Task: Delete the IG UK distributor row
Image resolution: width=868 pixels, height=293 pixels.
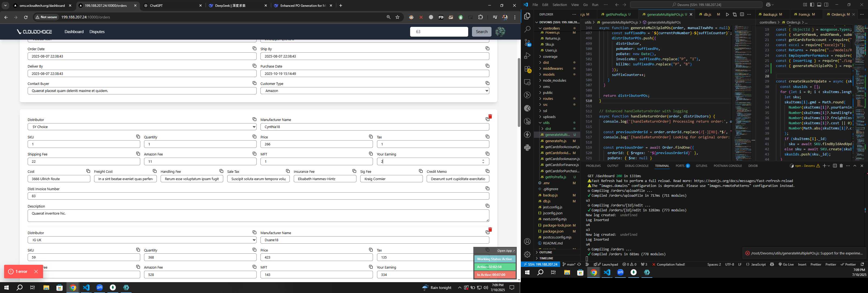Action: click(x=490, y=230)
